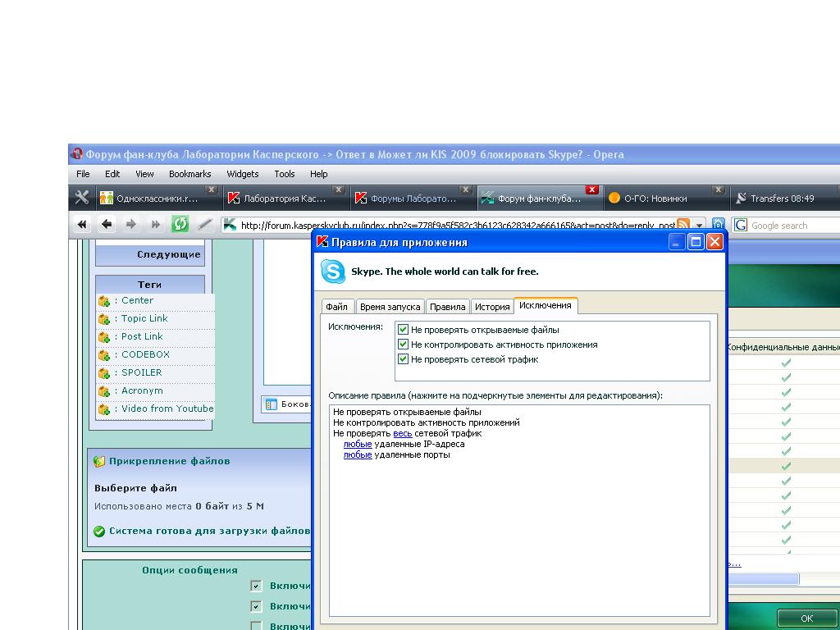Click the page URL in the address bar

click(x=458, y=226)
